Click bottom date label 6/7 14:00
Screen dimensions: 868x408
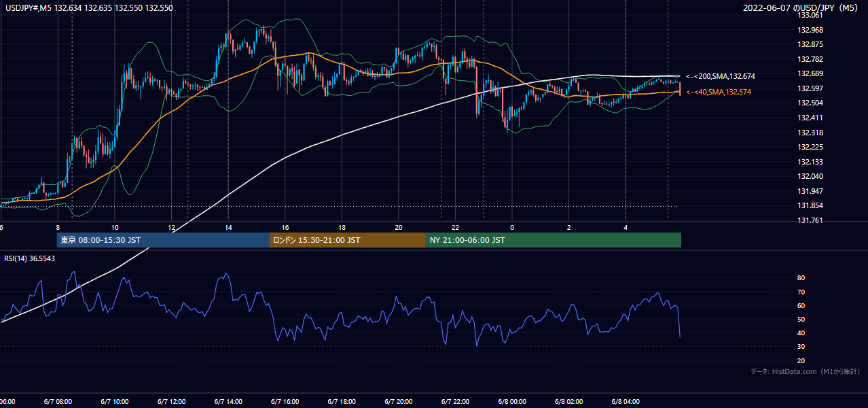pos(228,401)
